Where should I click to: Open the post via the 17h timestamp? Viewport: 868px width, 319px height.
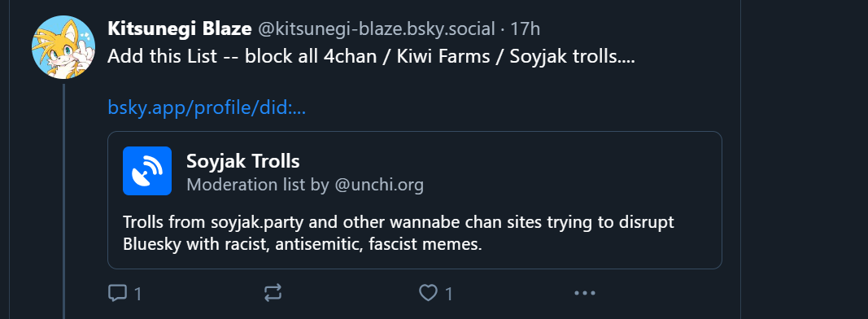[525, 28]
